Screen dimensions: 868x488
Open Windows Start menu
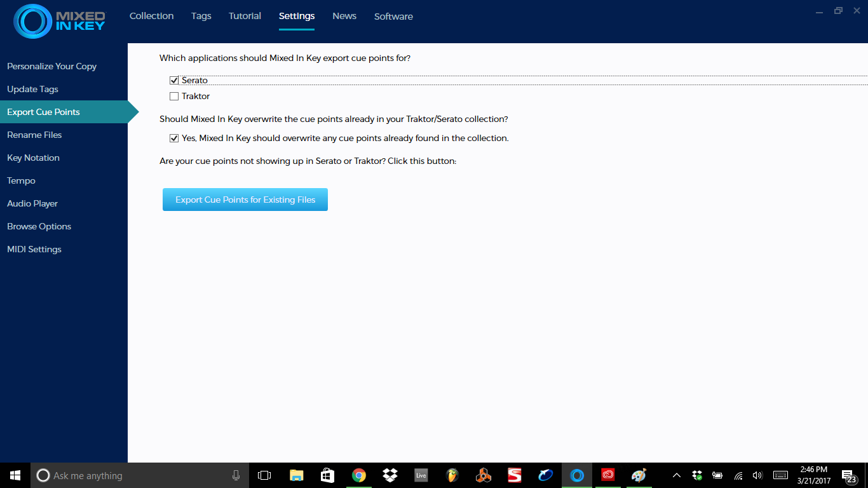pos(15,475)
